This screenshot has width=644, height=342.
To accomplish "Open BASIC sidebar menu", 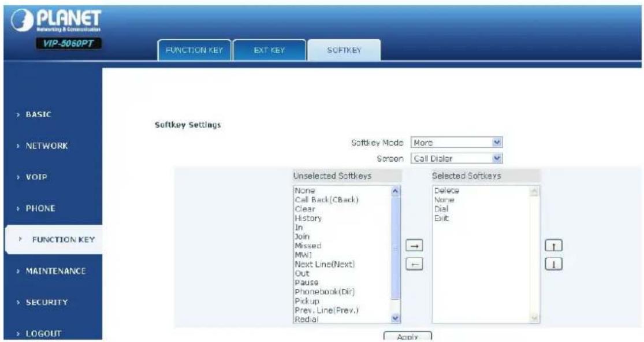I will (38, 114).
